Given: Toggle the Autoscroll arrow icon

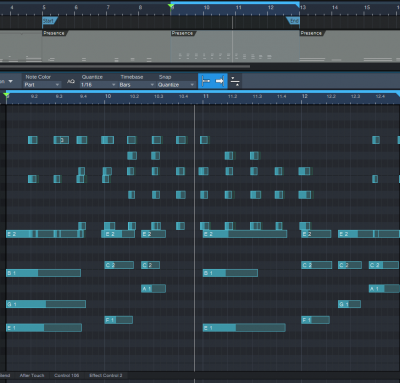Looking at the screenshot, I should coord(220,81).
